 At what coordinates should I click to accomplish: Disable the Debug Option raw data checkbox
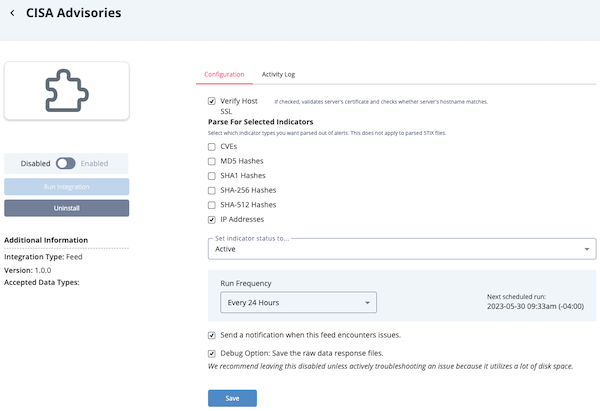point(212,353)
